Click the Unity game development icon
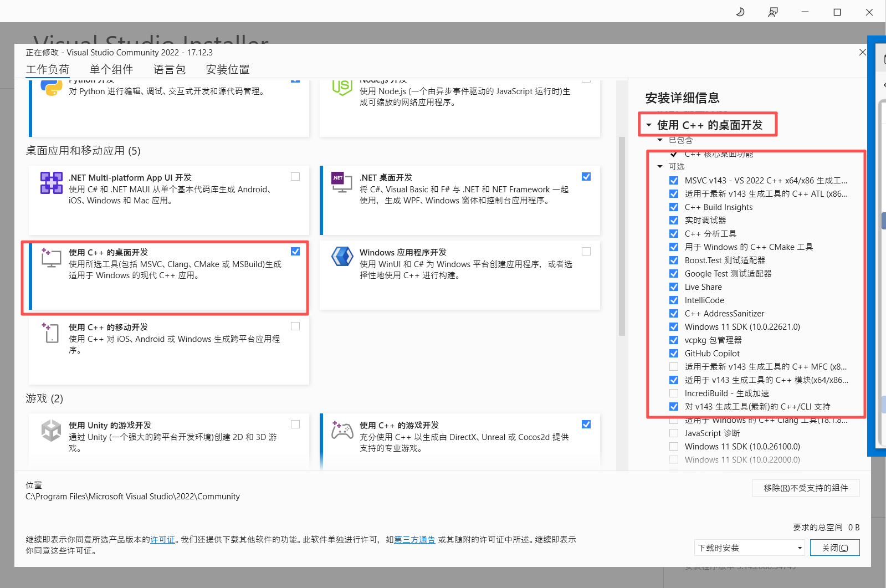Image resolution: width=886 pixels, height=588 pixels. [52, 431]
